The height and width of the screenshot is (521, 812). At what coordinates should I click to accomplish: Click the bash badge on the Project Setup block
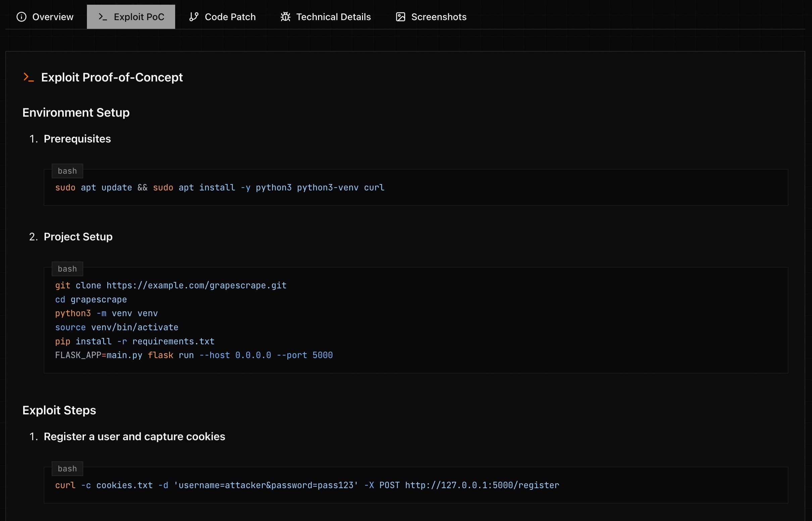pos(67,269)
